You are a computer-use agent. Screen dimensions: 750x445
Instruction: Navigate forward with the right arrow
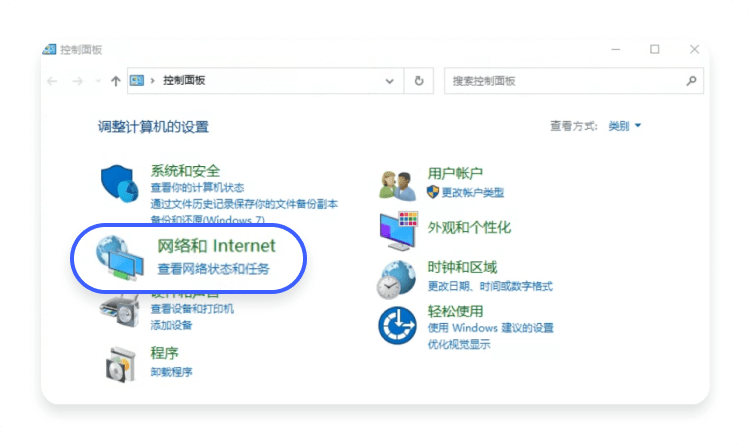coord(77,81)
